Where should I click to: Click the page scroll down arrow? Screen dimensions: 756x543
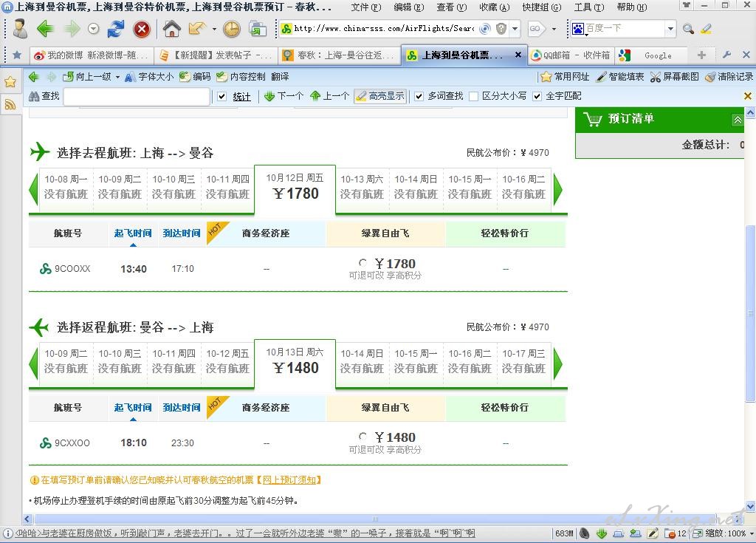tap(750, 506)
